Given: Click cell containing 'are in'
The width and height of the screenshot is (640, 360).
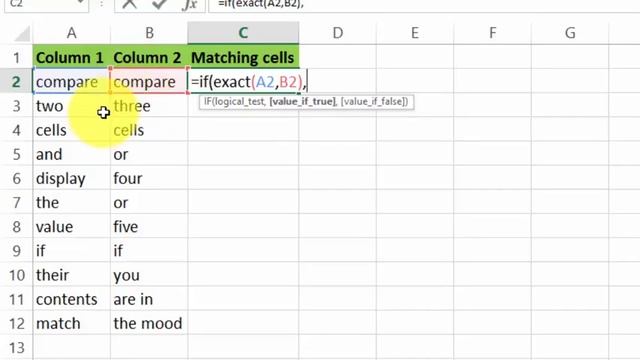Looking at the screenshot, I should (x=149, y=299).
